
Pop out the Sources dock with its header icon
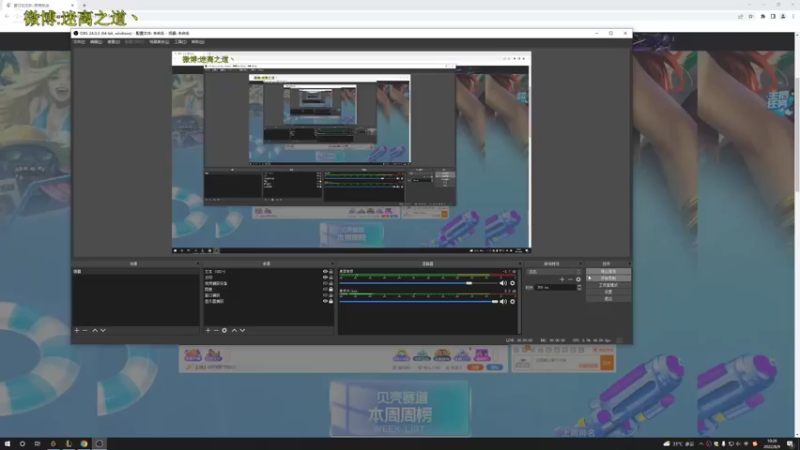pos(332,264)
